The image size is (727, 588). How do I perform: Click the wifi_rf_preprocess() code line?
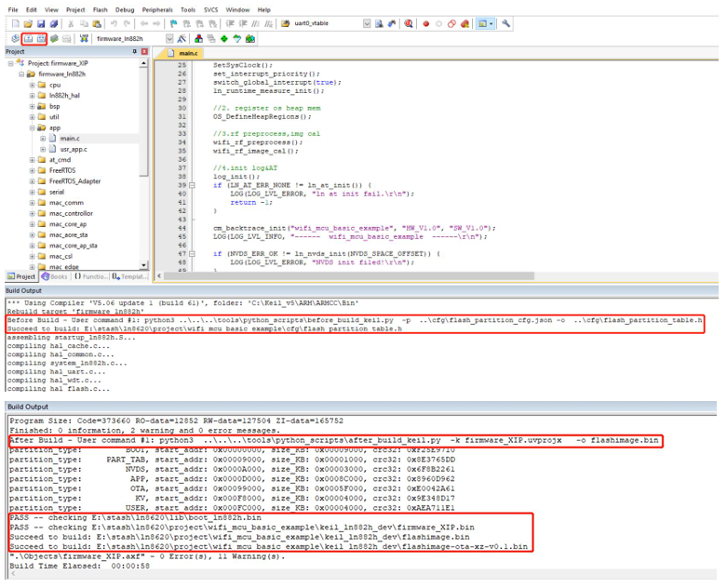pos(258,142)
